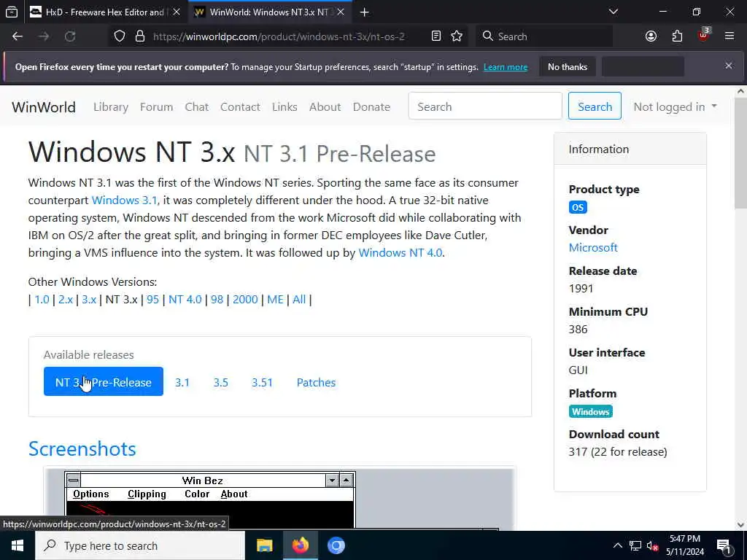Viewport: 747px width, 560px height.
Task: Open the About nav item
Action: click(325, 106)
